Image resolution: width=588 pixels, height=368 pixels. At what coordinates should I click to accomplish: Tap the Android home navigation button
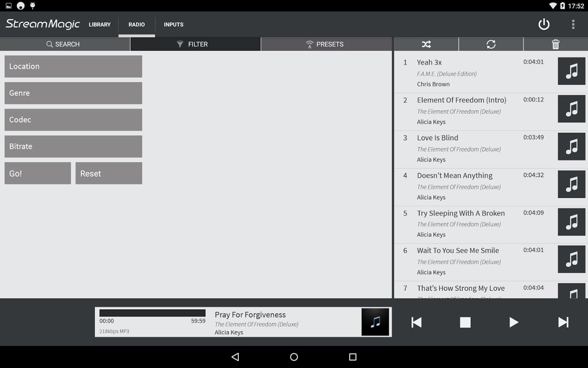click(294, 357)
